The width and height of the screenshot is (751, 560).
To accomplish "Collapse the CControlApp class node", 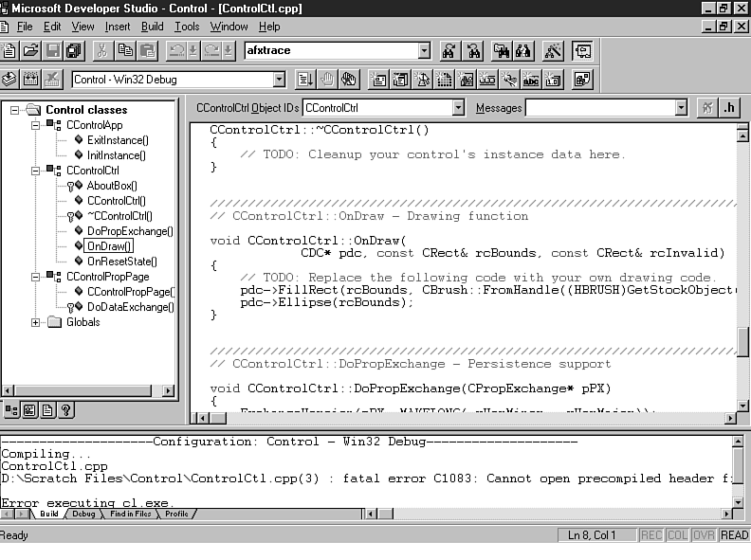I will pyautogui.click(x=35, y=125).
